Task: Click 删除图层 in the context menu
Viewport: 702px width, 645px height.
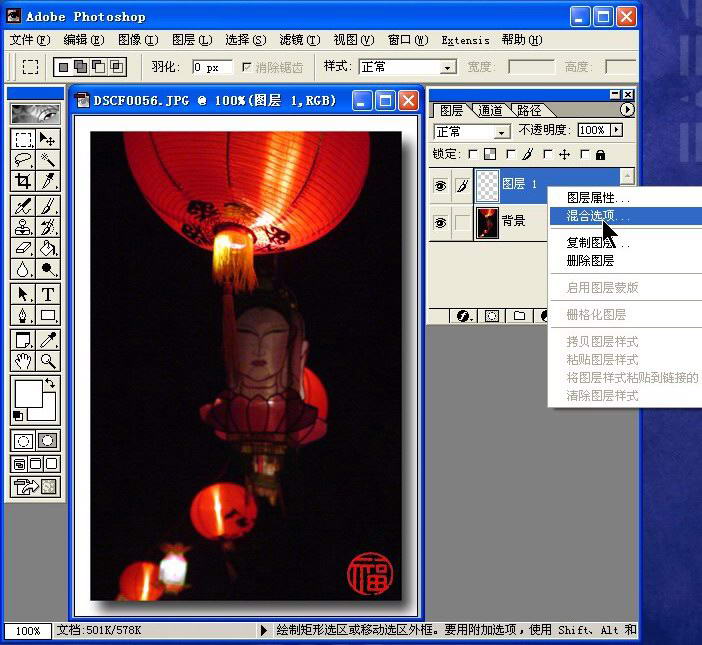Action: click(590, 261)
